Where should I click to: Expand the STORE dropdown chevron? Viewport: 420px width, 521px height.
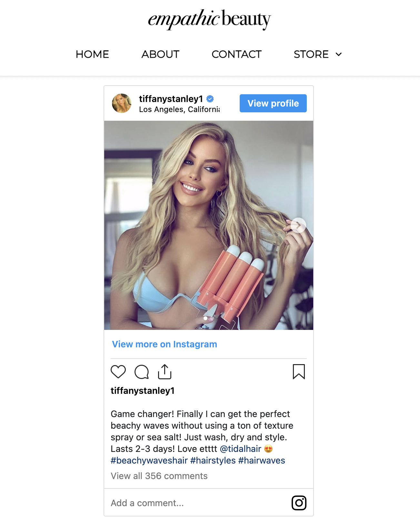pyautogui.click(x=338, y=54)
